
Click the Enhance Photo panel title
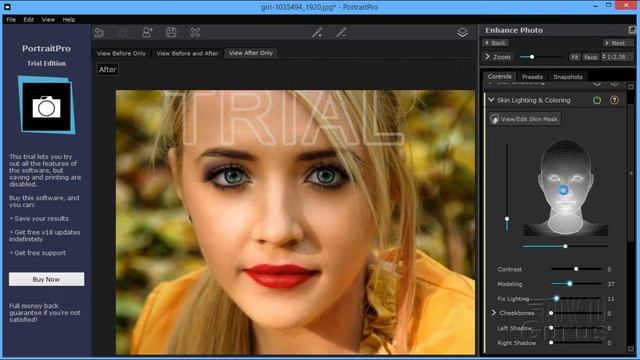pyautogui.click(x=514, y=30)
